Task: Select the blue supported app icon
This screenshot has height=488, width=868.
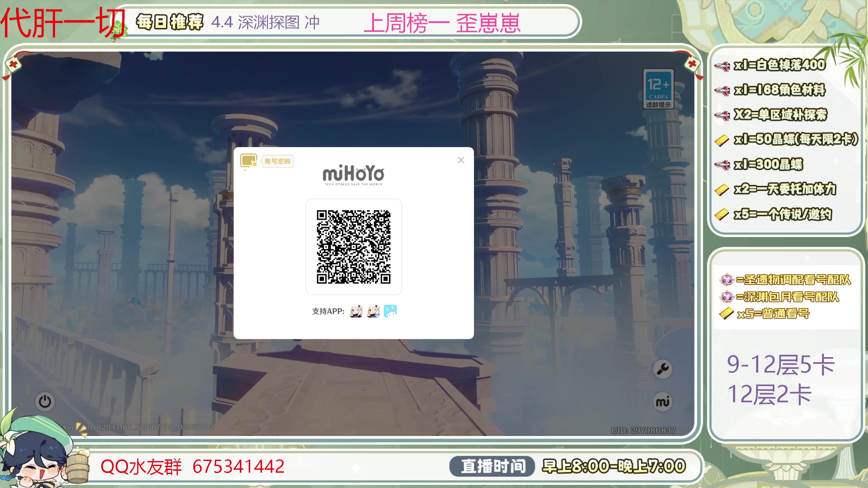Action: click(x=390, y=311)
